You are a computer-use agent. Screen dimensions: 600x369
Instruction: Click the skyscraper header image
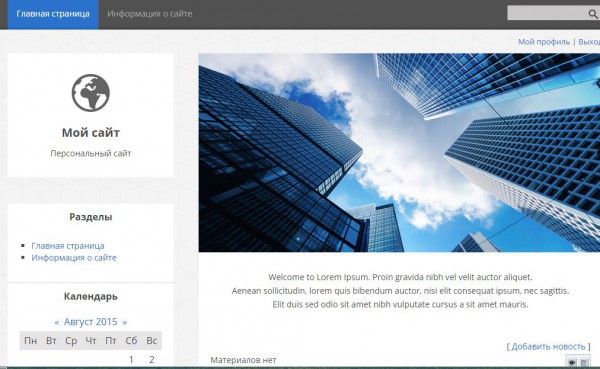tap(399, 152)
